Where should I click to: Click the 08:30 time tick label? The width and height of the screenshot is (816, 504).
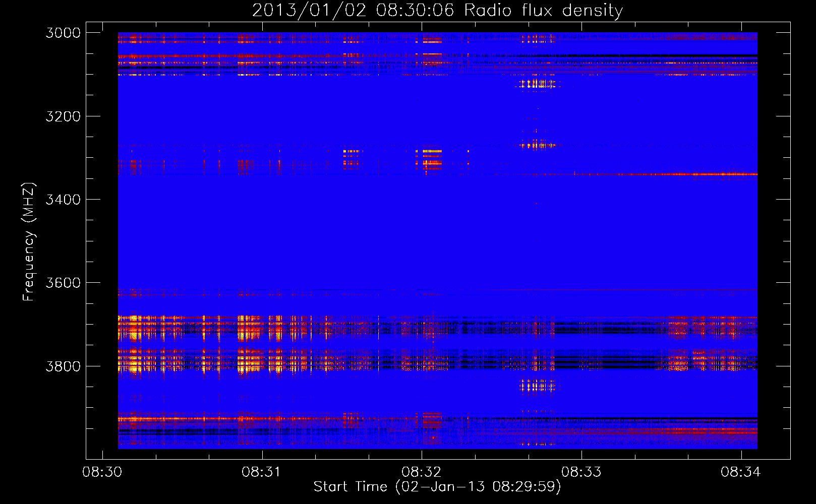(x=102, y=472)
